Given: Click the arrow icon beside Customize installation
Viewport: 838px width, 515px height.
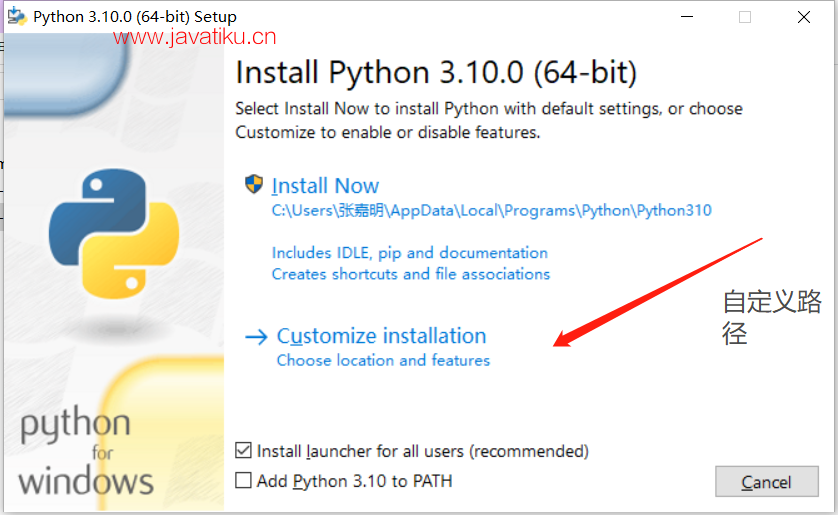Looking at the screenshot, I should point(256,337).
